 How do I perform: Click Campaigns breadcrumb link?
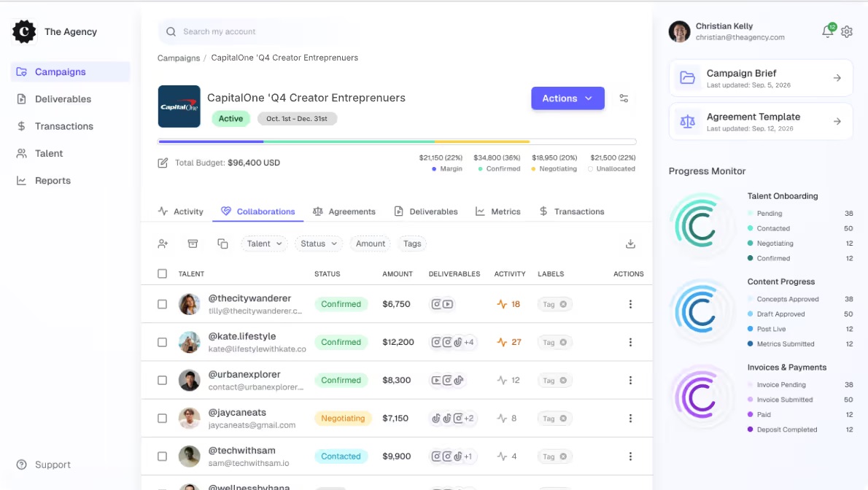pyautogui.click(x=178, y=58)
